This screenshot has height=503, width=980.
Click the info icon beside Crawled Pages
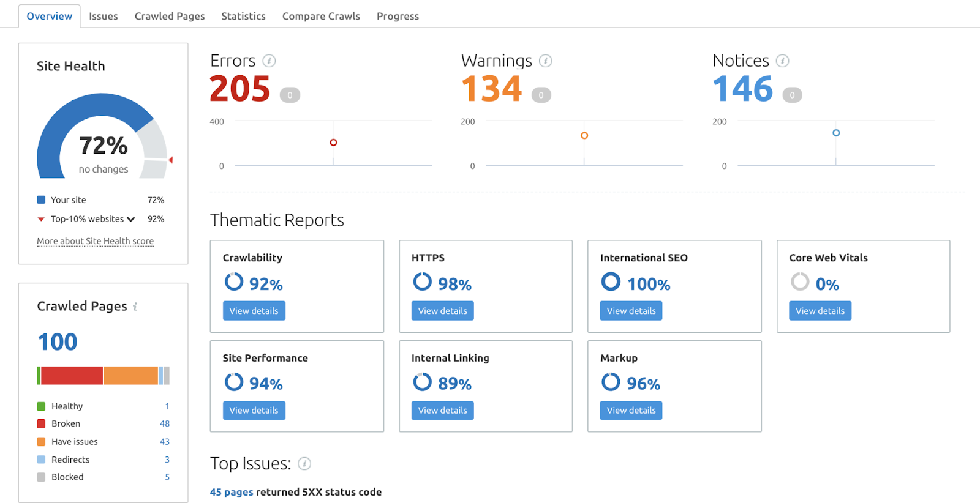coord(135,307)
